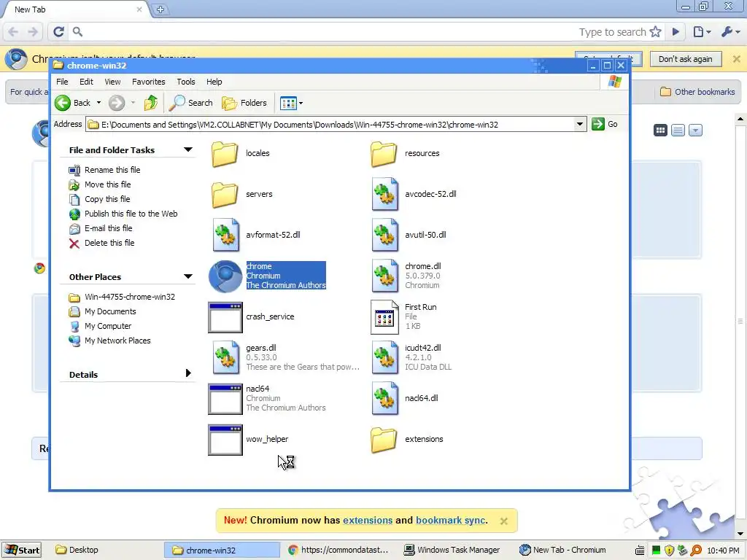
Task: Open the extensions link in promo banner
Action: click(368, 521)
